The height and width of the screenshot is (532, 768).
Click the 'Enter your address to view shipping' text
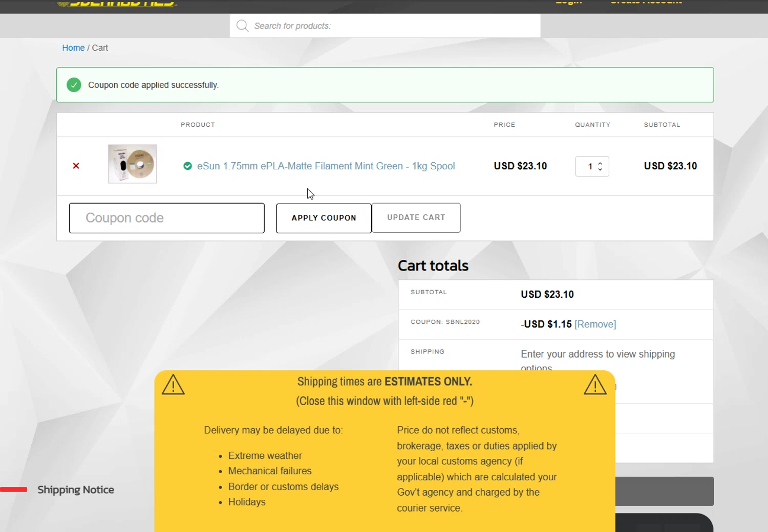click(x=598, y=354)
